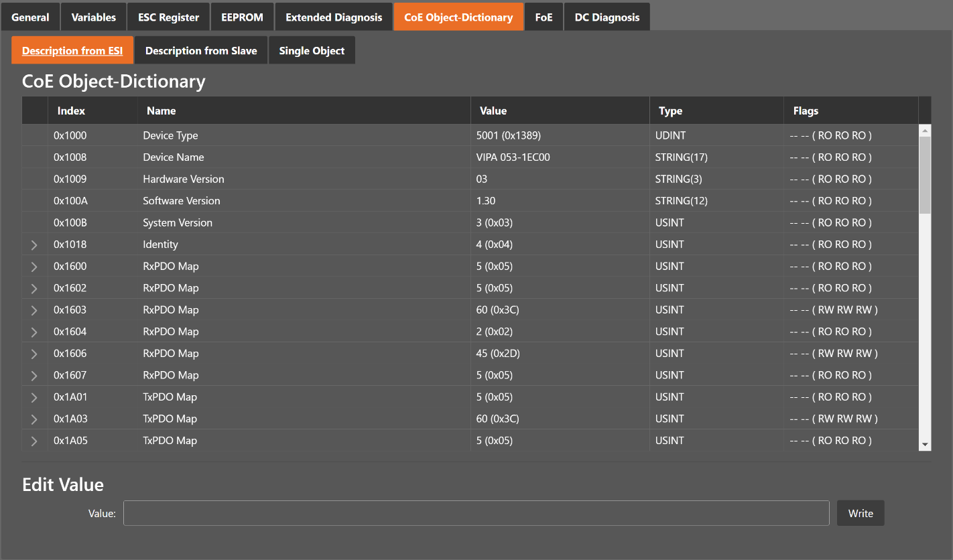
Task: Expand the 0x1603 RxPDO Map entry
Action: point(34,310)
